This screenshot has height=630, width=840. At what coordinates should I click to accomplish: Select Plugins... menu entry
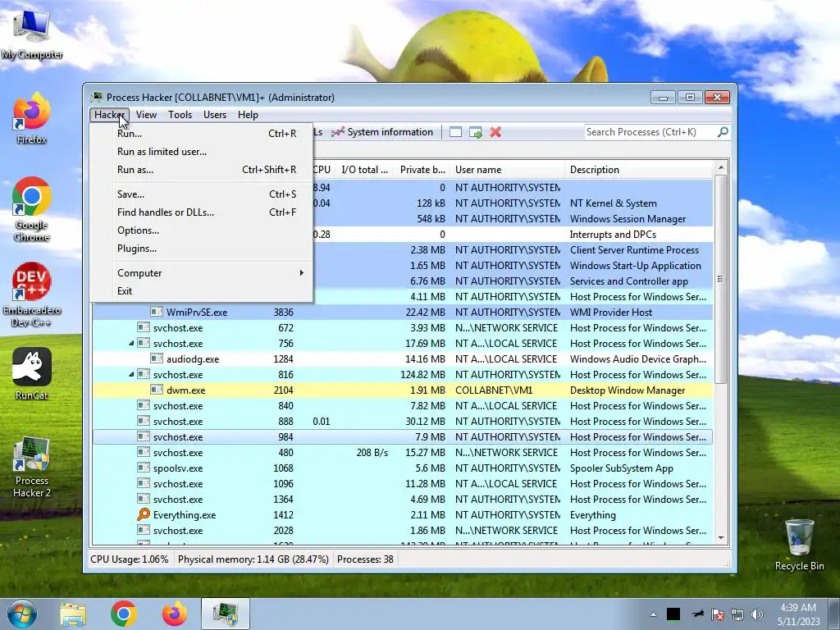[x=201, y=248]
